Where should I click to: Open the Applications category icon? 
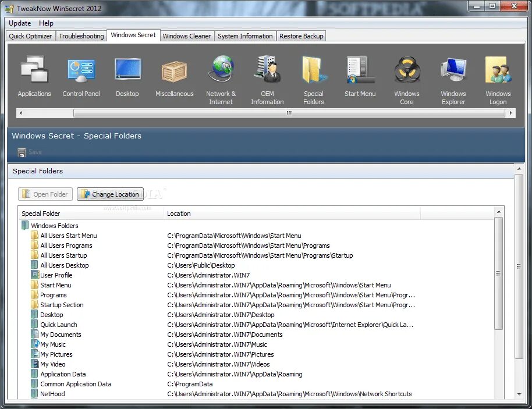click(34, 69)
